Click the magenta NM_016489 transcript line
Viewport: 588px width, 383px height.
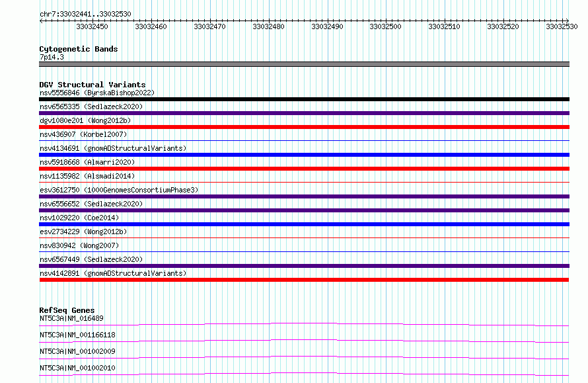[304, 324]
